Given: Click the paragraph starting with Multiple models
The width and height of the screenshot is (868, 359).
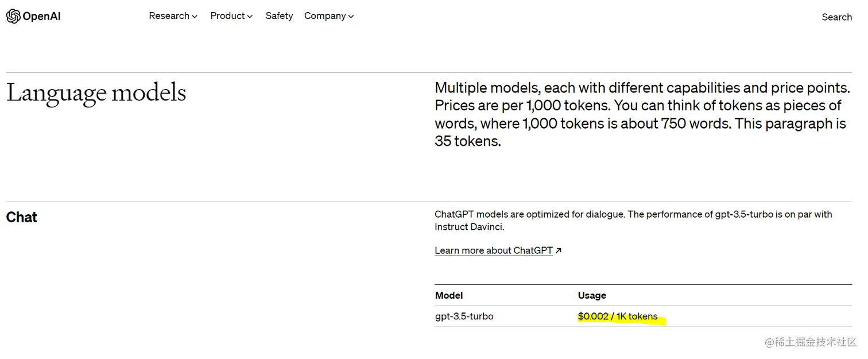Looking at the screenshot, I should click(642, 114).
